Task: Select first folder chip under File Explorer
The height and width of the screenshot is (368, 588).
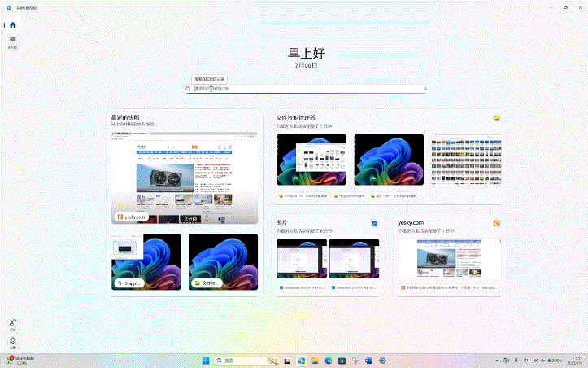Action: click(303, 196)
